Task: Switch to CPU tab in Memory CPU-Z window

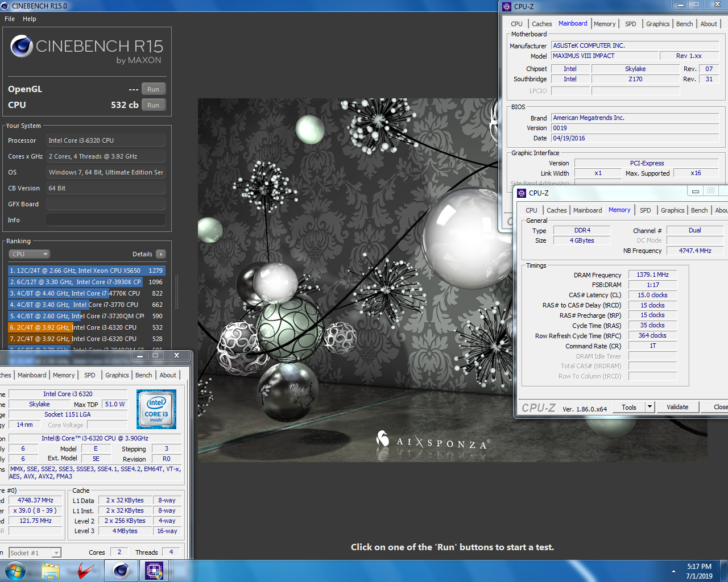Action: 531,210
